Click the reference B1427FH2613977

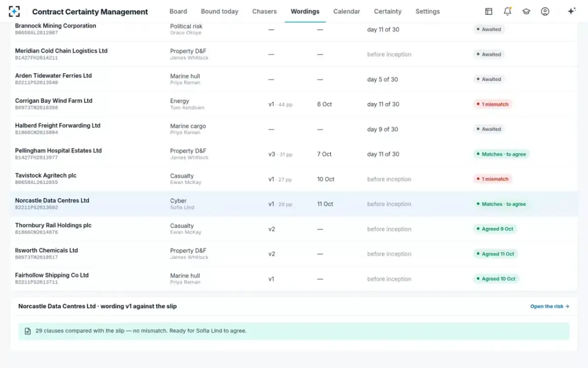36,158
